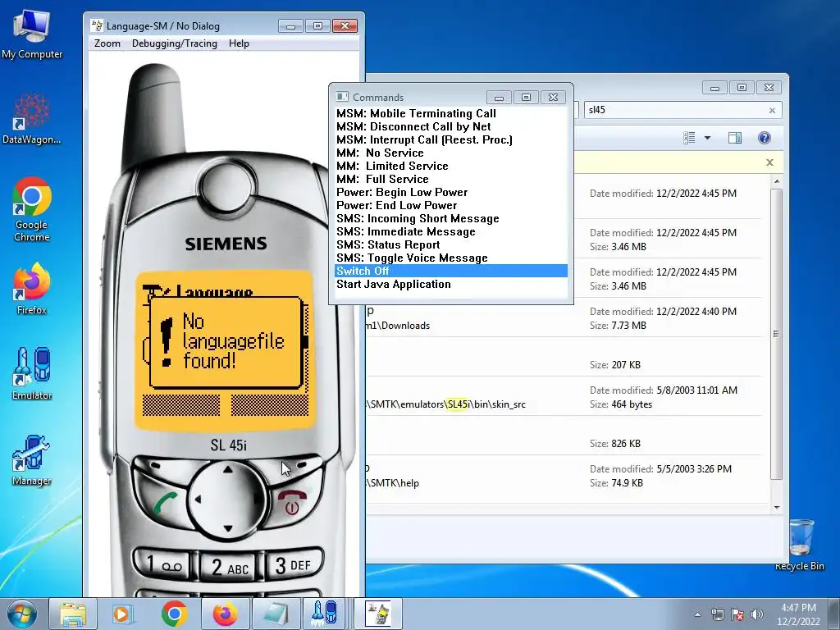Select result with skin_src path
The height and width of the screenshot is (630, 840).
[564, 397]
